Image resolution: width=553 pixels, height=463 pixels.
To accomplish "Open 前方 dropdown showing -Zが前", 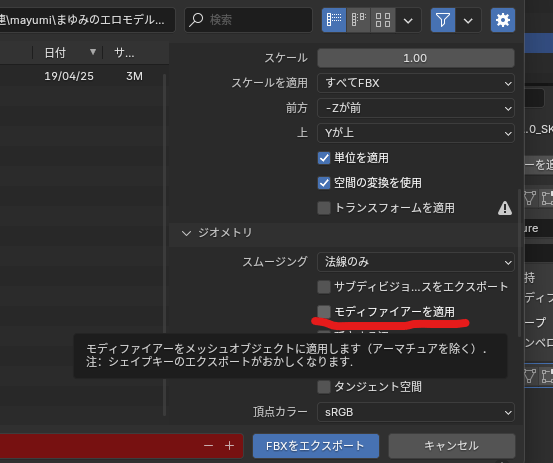I will tap(416, 108).
